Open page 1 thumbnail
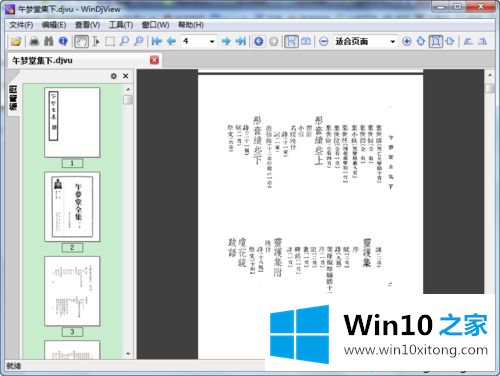Image resolution: width=500 pixels, height=376 pixels. click(72, 122)
